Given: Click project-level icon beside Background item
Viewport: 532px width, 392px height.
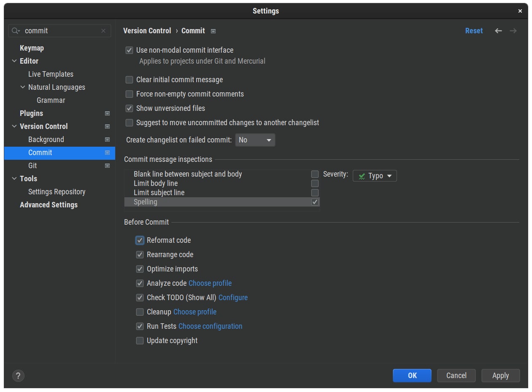Looking at the screenshot, I should tap(107, 140).
